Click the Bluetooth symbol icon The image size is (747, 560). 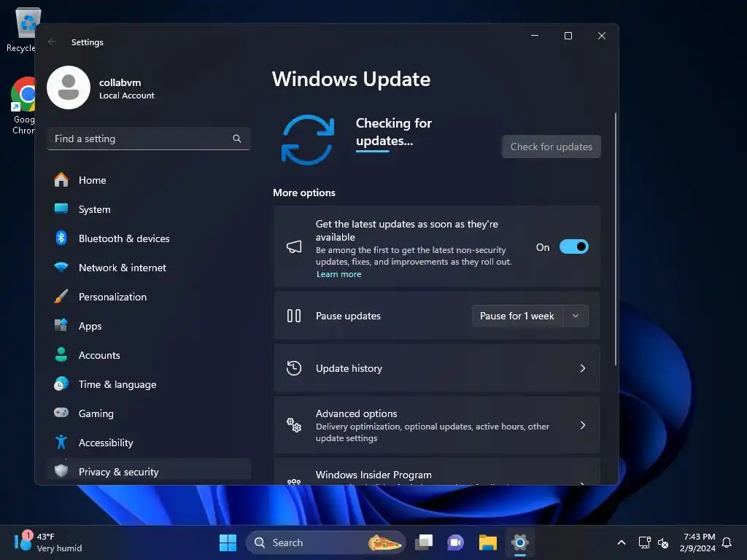(61, 238)
